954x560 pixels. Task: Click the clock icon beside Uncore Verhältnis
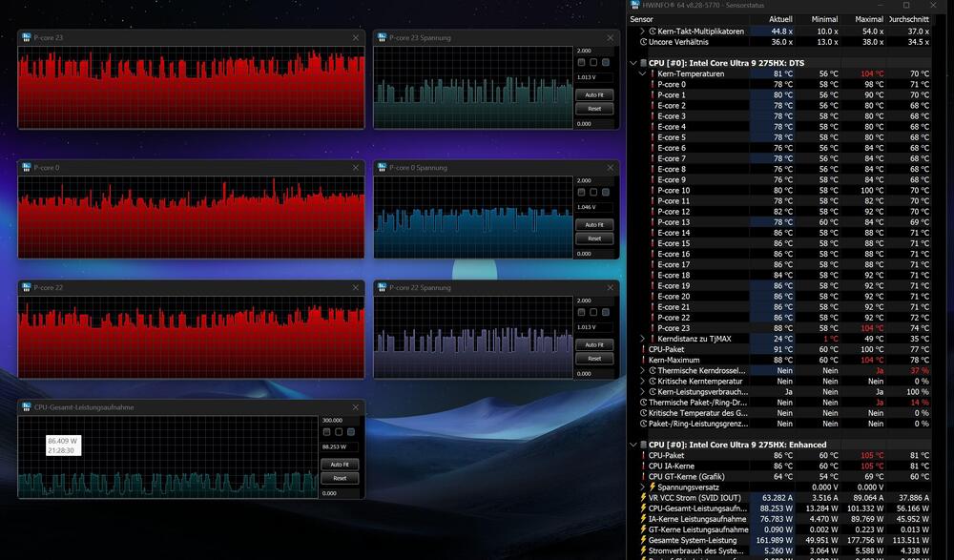coord(643,42)
